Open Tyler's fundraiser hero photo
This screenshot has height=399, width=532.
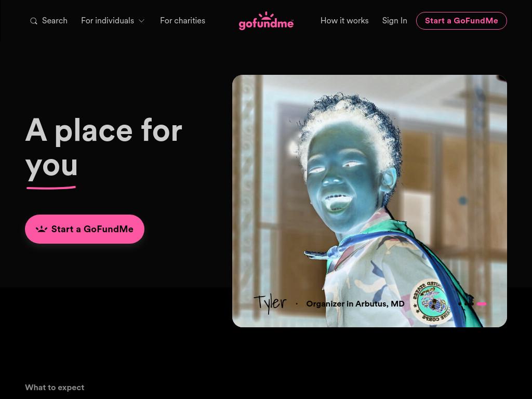tap(369, 201)
